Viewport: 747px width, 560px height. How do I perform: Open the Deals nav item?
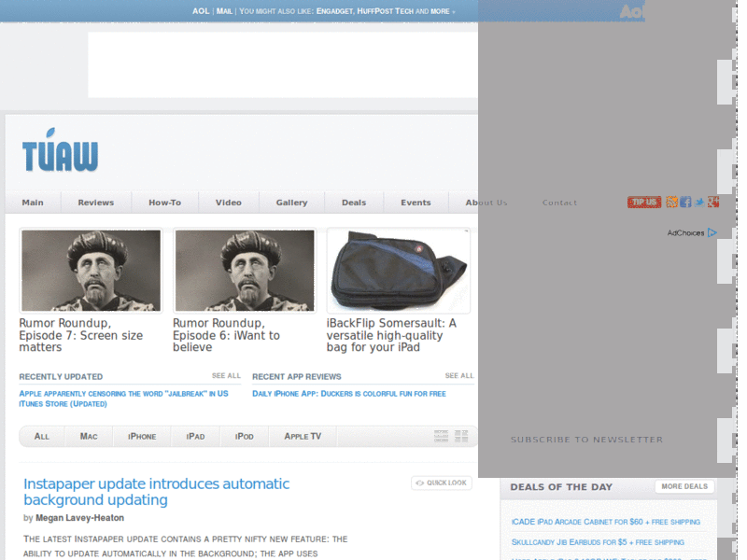tap(354, 203)
